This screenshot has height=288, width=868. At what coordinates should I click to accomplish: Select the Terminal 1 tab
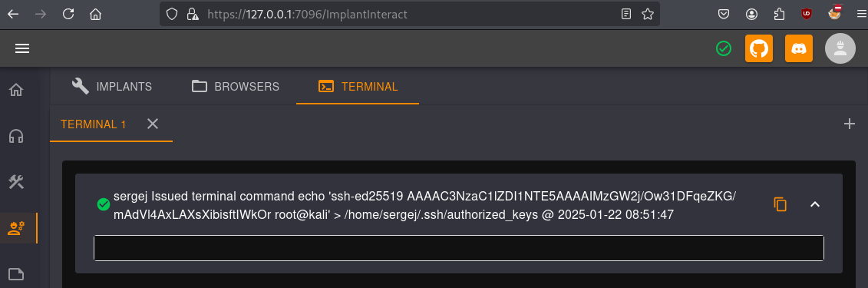pos(93,124)
